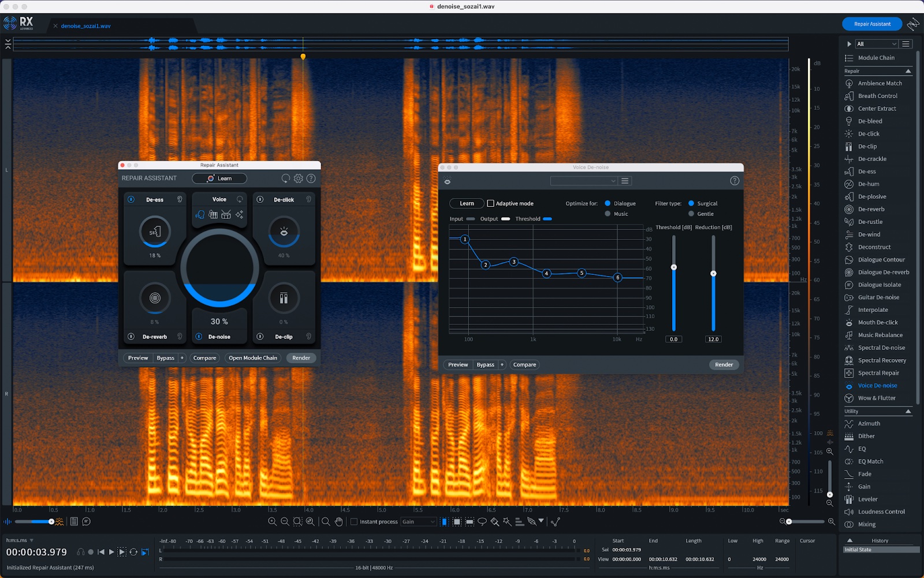
Task: Toggle De-ess power button
Action: (131, 199)
